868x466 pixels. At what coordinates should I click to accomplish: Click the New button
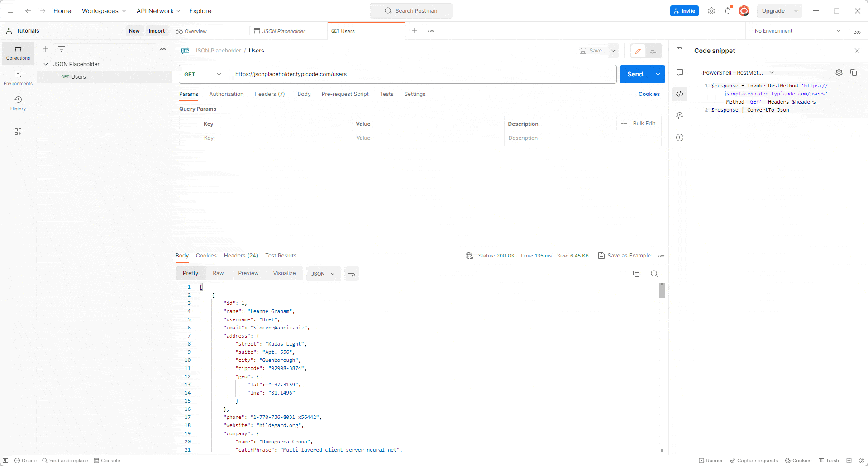click(134, 31)
